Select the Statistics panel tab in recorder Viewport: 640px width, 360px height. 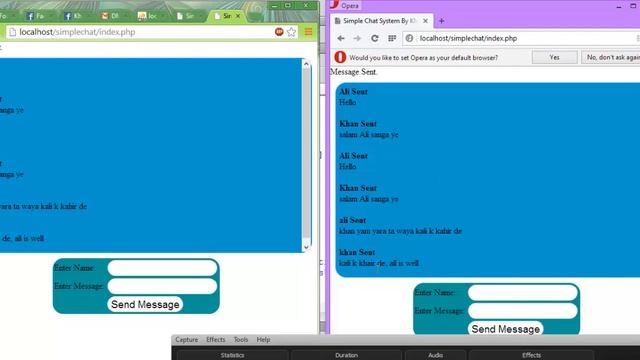click(233, 355)
